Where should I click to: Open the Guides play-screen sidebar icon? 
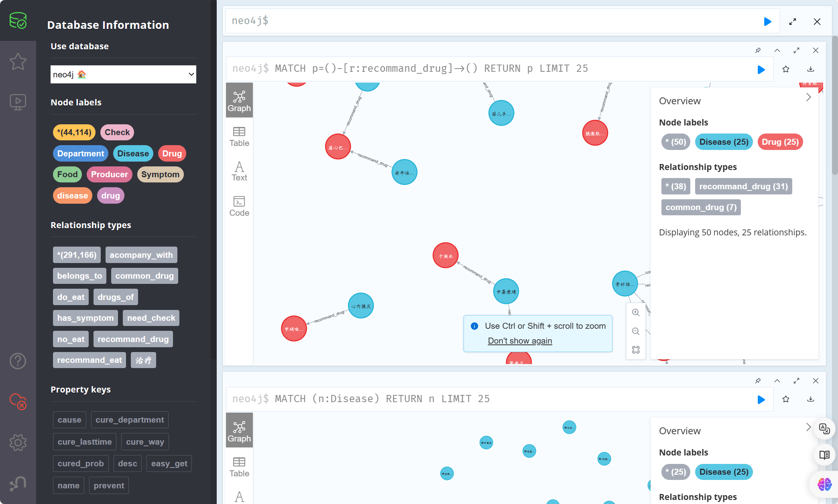[x=18, y=102]
